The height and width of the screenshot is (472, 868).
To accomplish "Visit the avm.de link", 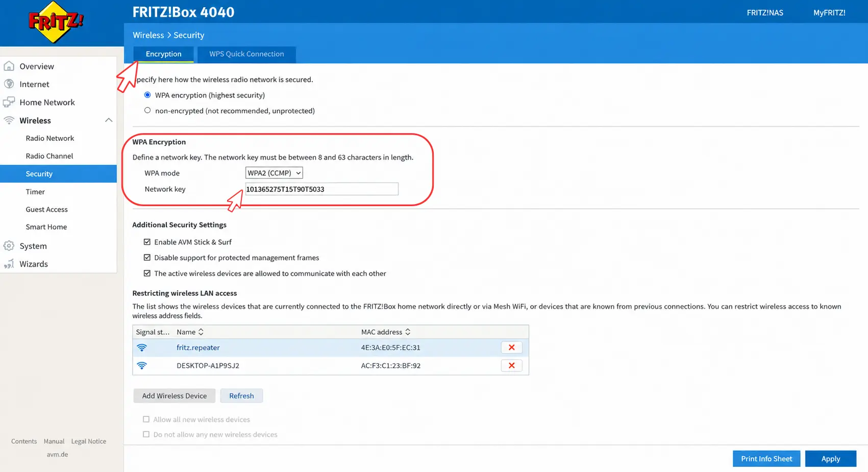I will click(57, 455).
